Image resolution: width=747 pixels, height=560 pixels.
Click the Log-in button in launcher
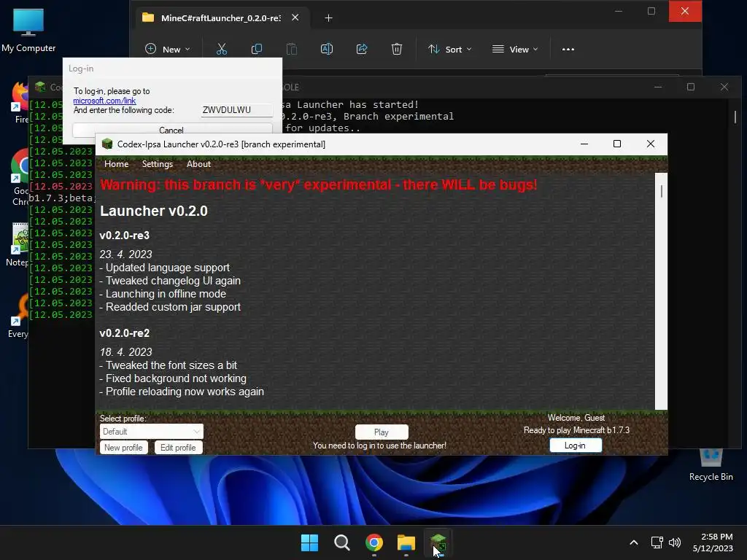(576, 446)
